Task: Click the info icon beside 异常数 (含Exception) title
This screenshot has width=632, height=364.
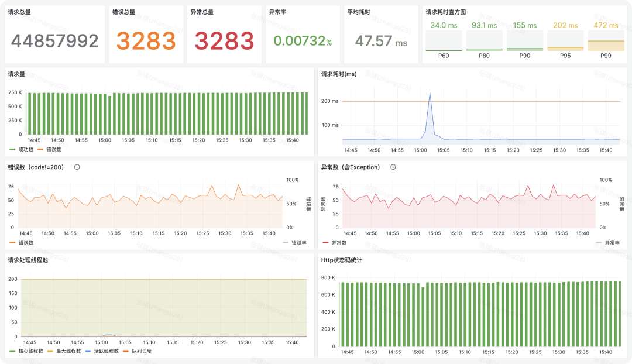Action: tap(393, 167)
